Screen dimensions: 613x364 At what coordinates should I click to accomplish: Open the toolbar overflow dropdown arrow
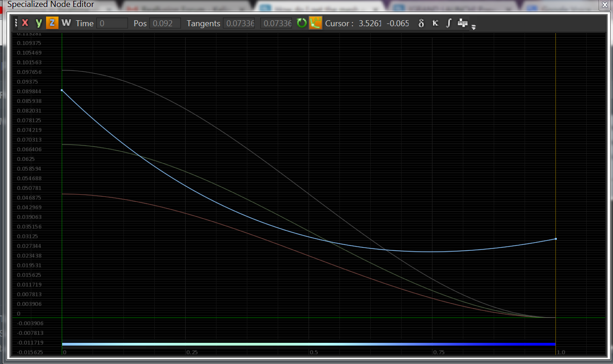[473, 27]
